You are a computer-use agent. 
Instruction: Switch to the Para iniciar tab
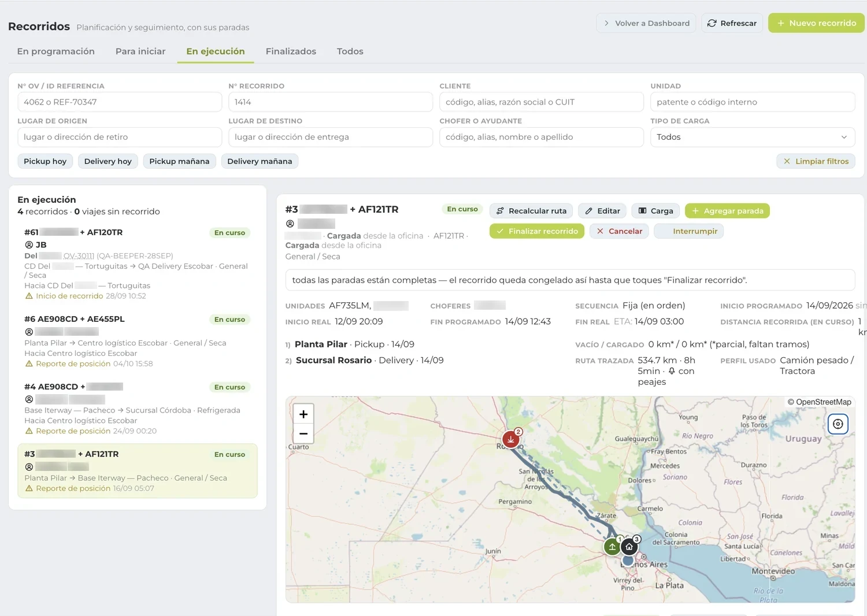[x=140, y=51]
